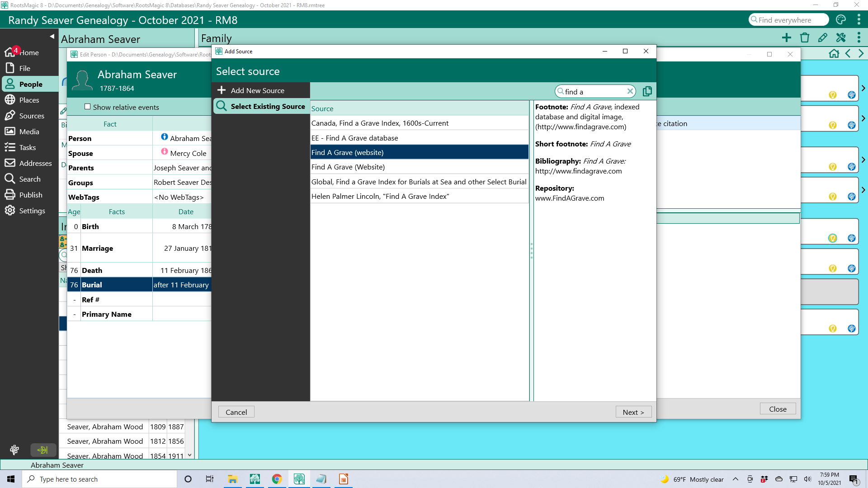The image size is (868, 488).
Task: Click the edit pencil icon
Action: tap(823, 38)
